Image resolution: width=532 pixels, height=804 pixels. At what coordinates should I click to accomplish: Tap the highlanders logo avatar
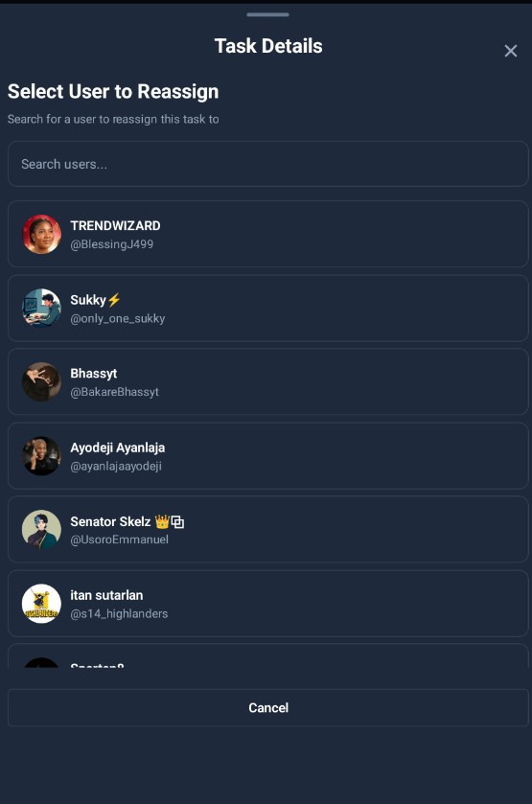[x=41, y=604]
